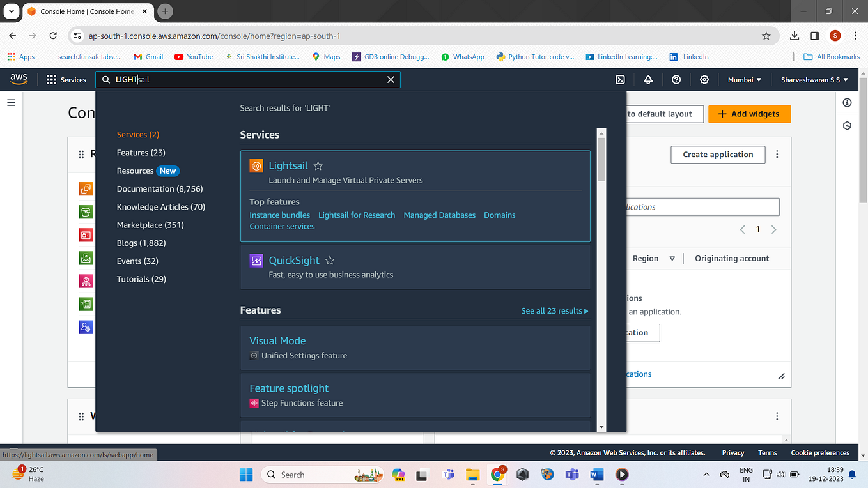Switch to the Console Home browser tab
This screenshot has width=868, height=488.
tap(83, 11)
